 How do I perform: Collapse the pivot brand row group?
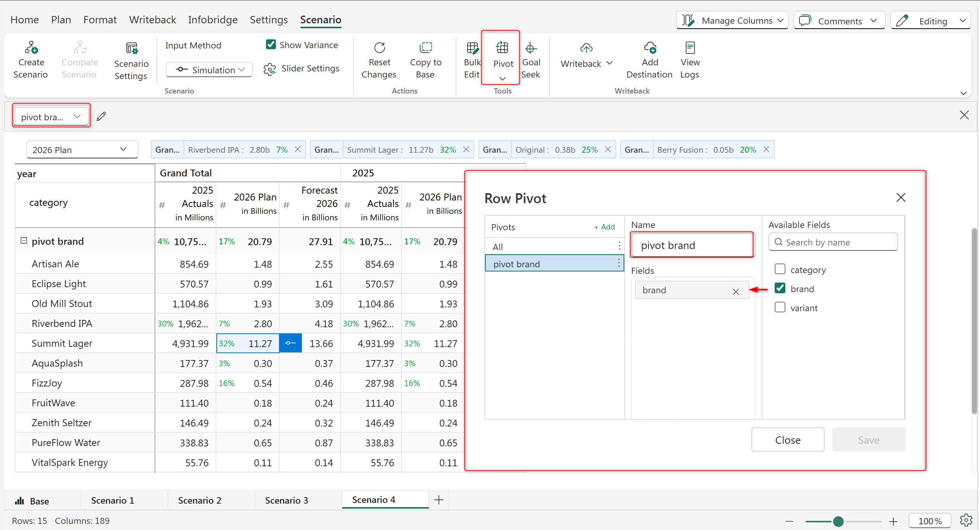(24, 241)
